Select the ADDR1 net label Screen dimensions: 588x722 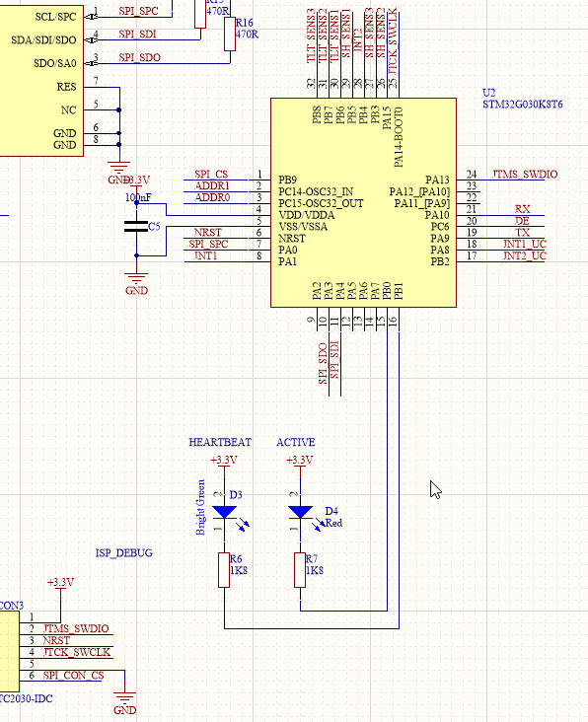212,185
